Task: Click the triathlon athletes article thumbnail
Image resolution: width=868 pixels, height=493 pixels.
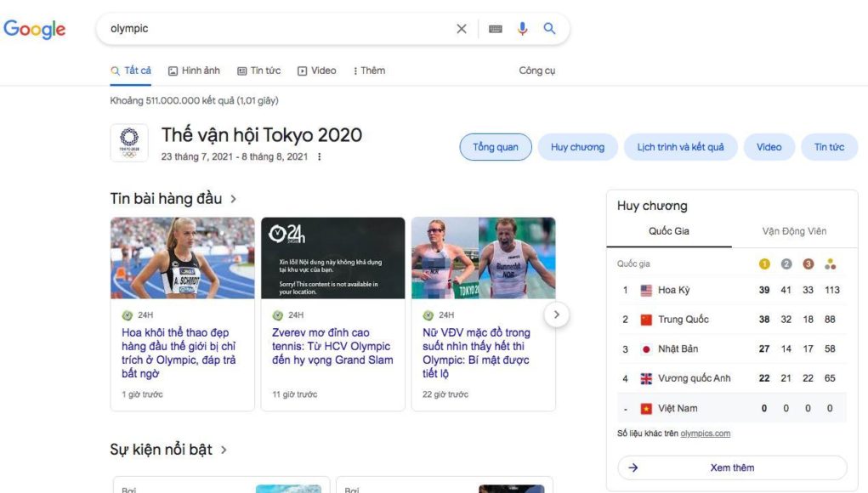Action: [483, 258]
